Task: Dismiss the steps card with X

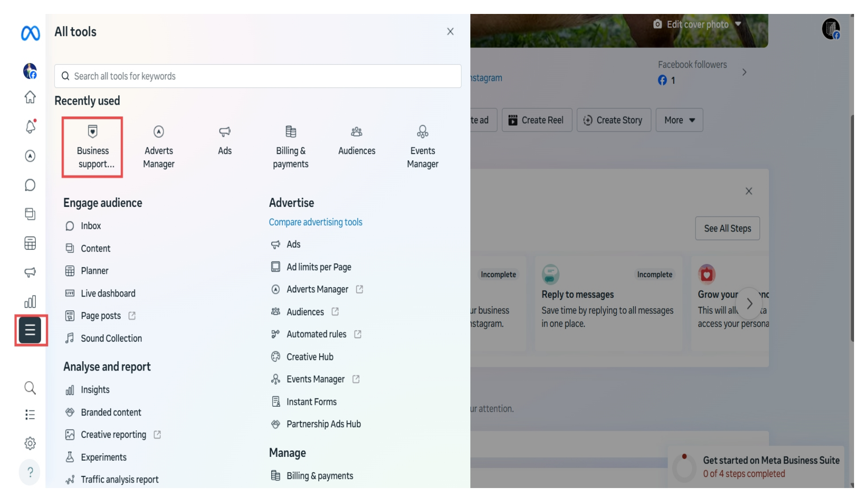Action: coord(749,192)
